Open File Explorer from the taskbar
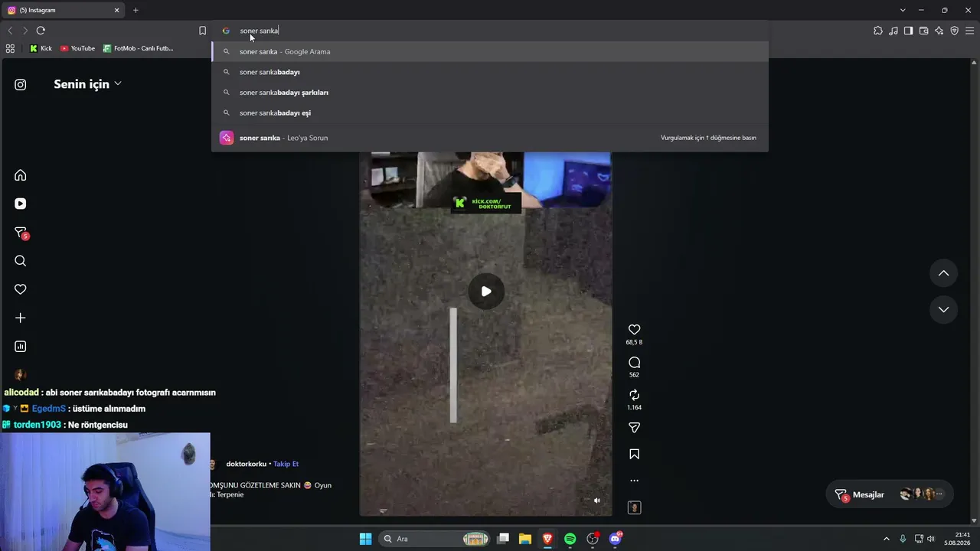Viewport: 980px width, 551px height. click(525, 539)
